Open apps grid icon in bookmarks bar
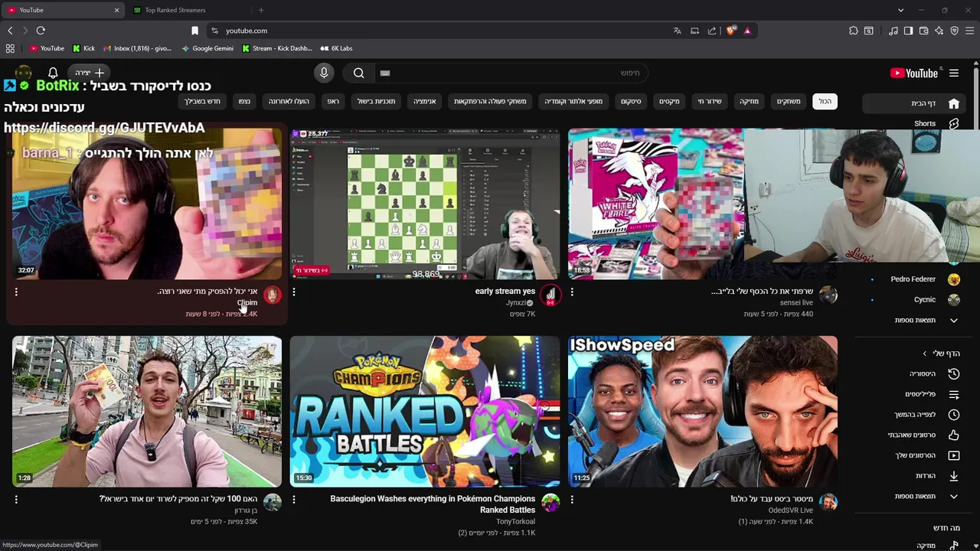980x551 pixels. [10, 48]
